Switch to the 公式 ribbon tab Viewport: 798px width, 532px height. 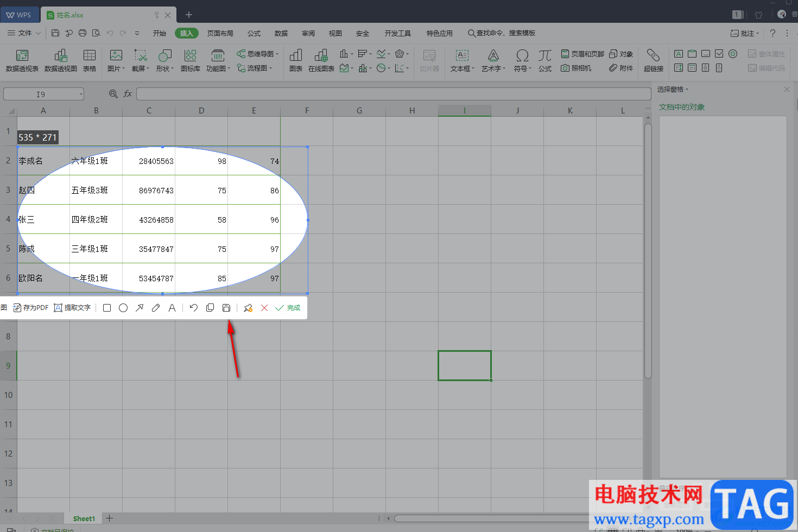point(254,33)
